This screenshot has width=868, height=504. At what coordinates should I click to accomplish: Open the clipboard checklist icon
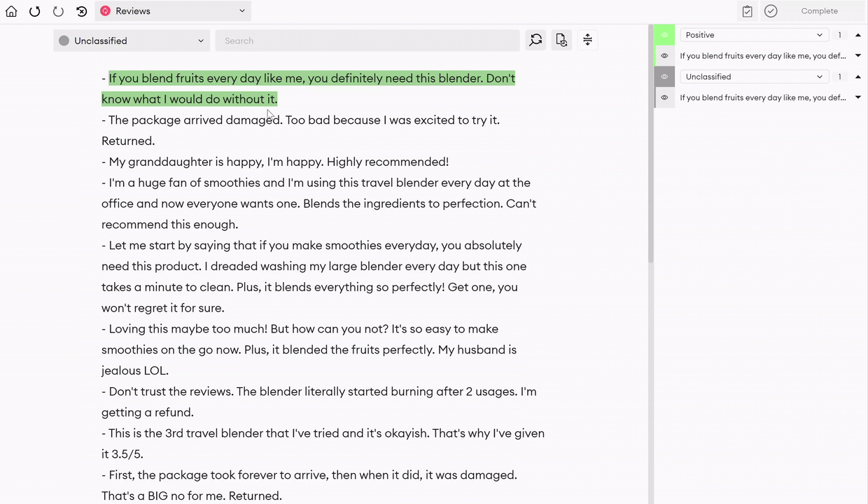point(748,11)
